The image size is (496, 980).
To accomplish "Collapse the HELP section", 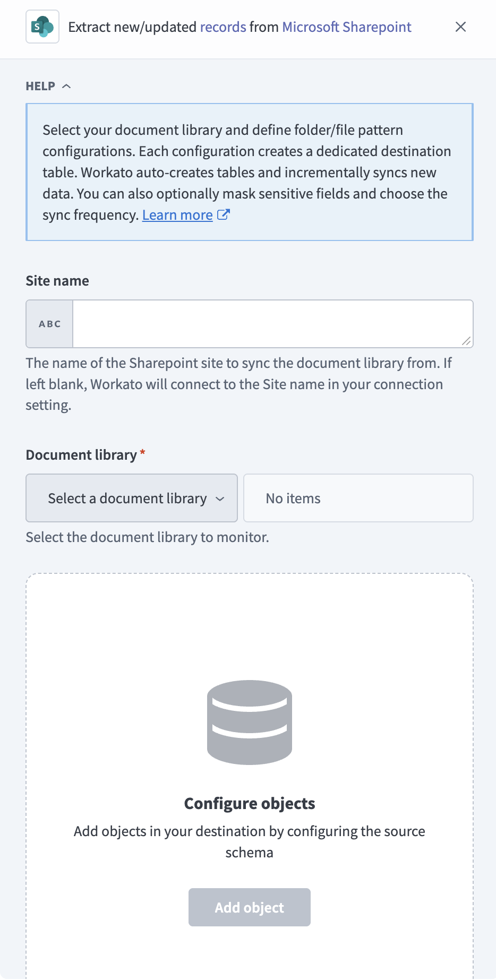I will (48, 86).
